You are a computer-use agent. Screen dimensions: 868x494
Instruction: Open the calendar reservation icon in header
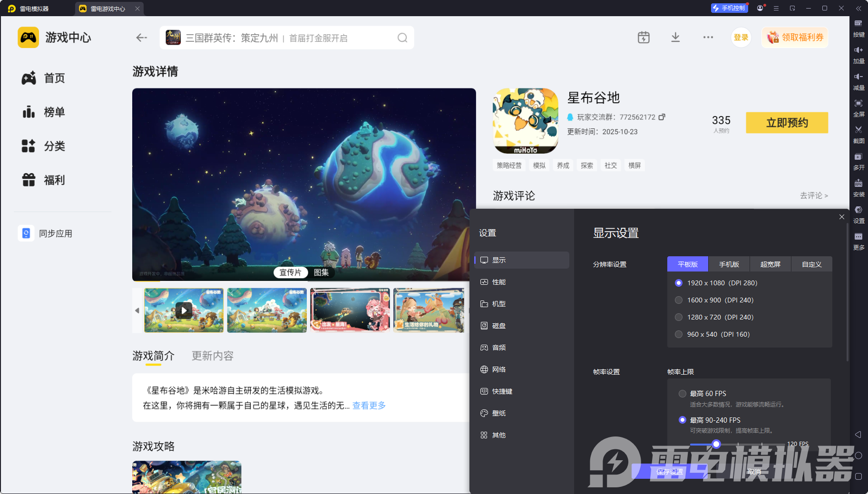(x=644, y=38)
